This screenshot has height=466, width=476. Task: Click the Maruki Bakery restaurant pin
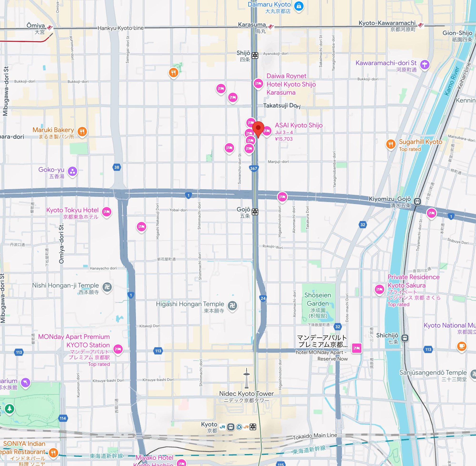coord(82,132)
